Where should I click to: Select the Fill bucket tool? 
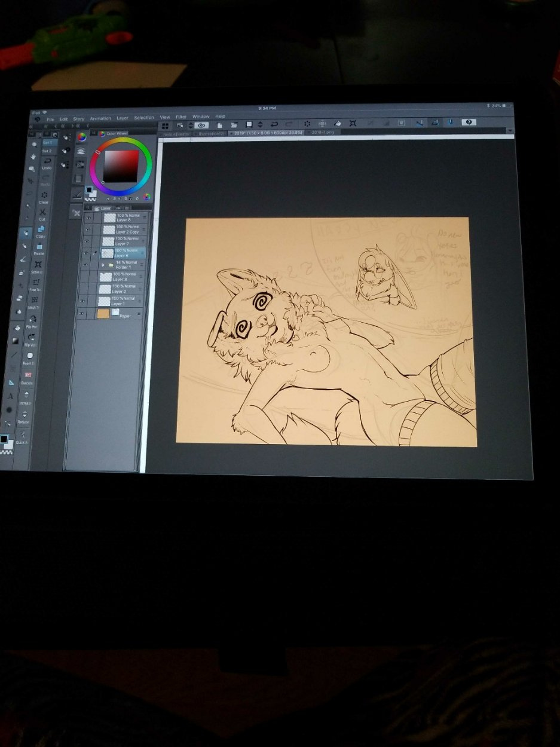[17, 327]
